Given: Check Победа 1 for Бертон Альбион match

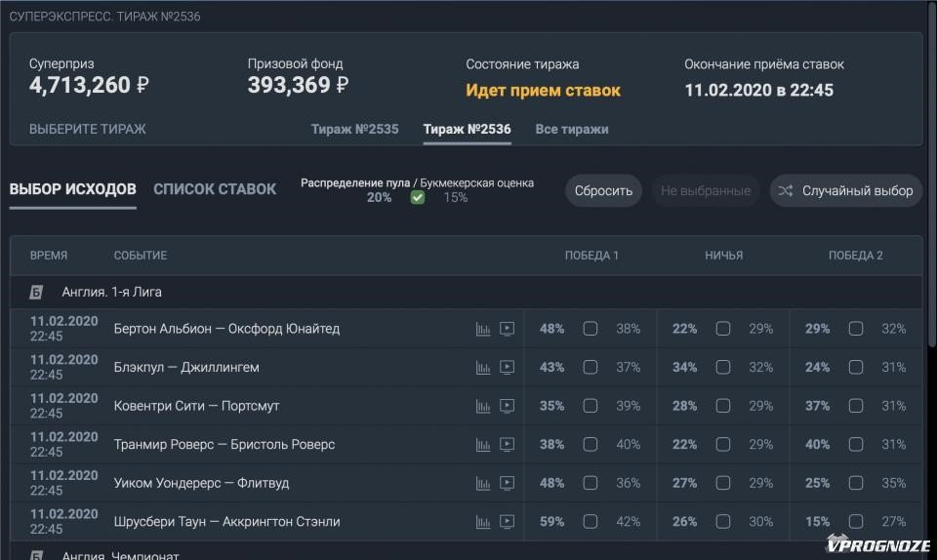Looking at the screenshot, I should (591, 329).
